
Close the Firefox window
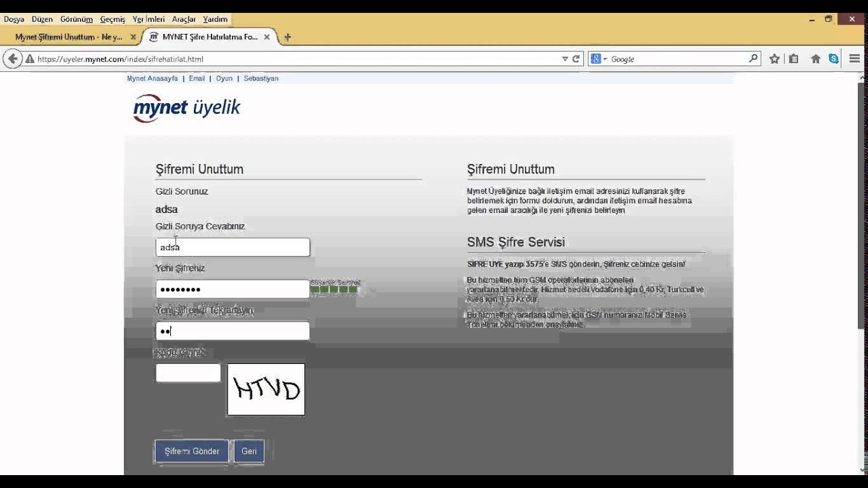point(852,20)
